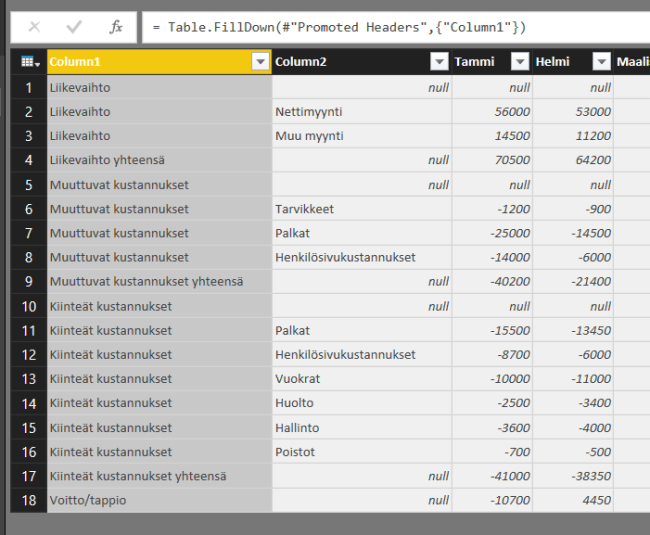
Task: Open the Column2 filter dropdown
Action: coord(439,62)
